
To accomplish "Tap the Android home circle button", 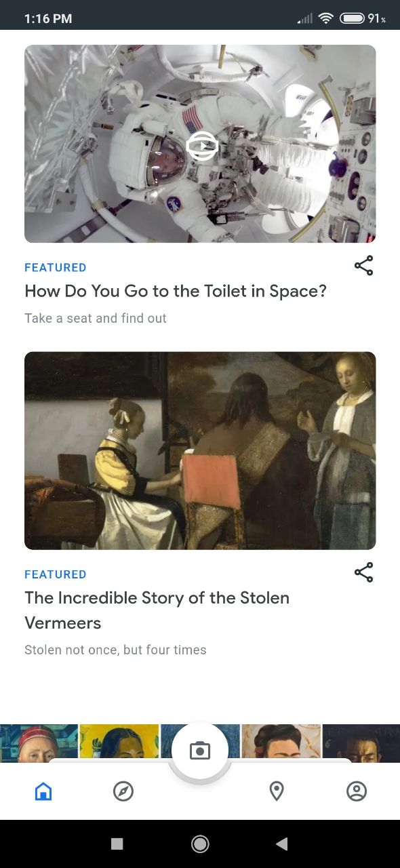I will pyautogui.click(x=200, y=844).
